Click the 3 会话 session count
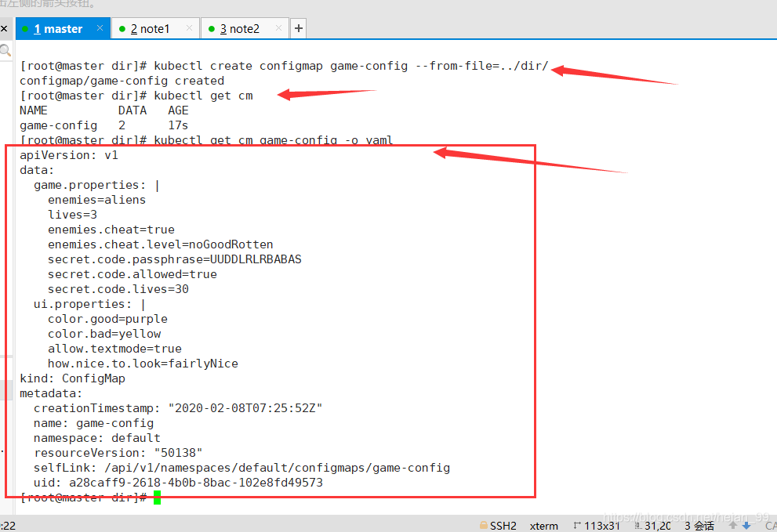 coord(699,525)
